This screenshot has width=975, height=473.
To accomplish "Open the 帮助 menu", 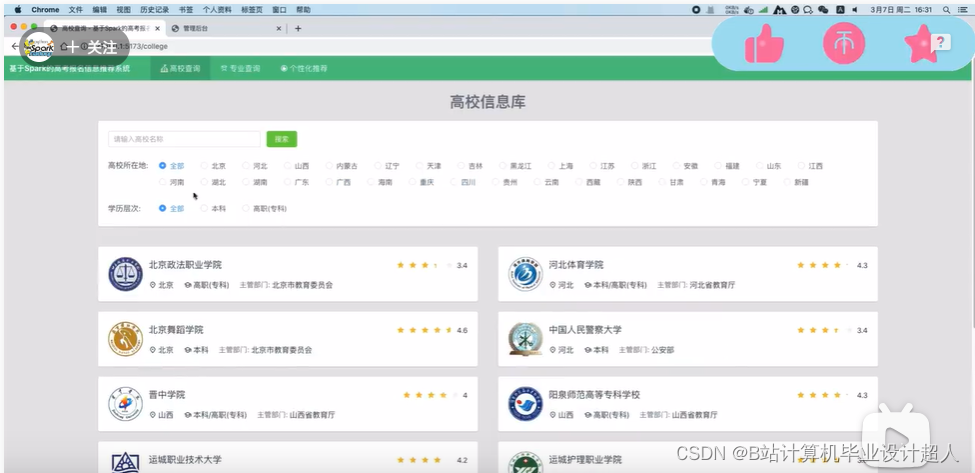I will [x=303, y=10].
